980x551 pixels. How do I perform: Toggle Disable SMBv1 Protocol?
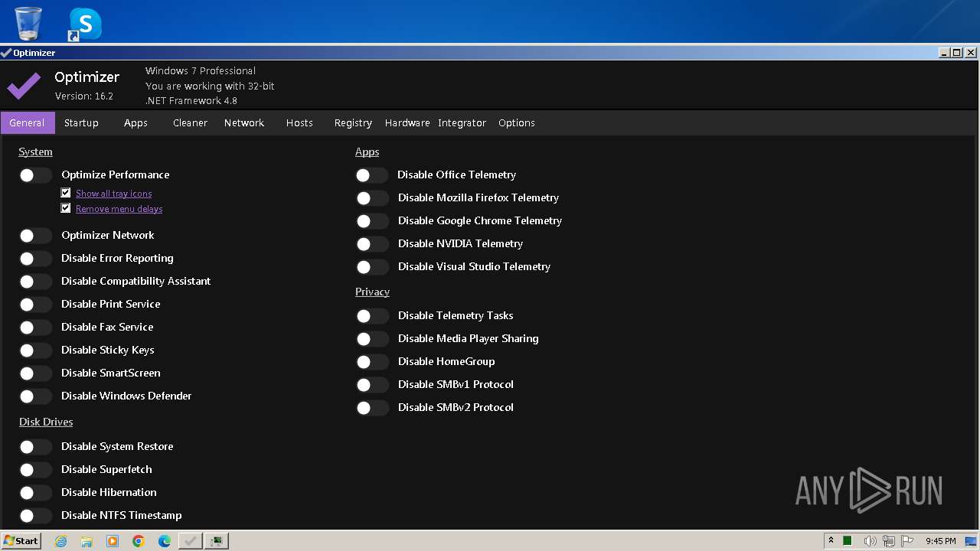click(x=372, y=385)
